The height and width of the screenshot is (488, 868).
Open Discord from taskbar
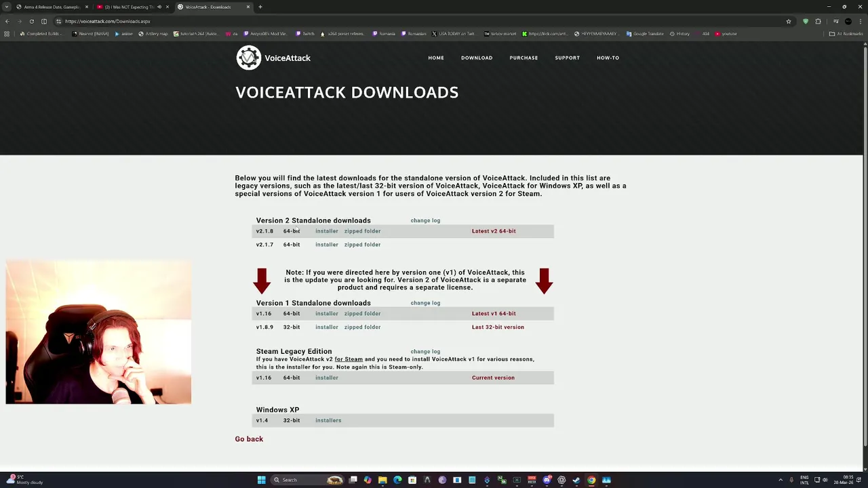547,480
